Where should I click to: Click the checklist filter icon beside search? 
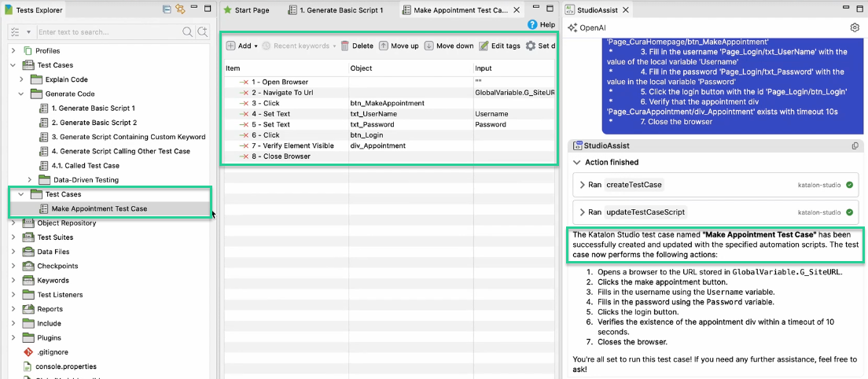pos(15,32)
